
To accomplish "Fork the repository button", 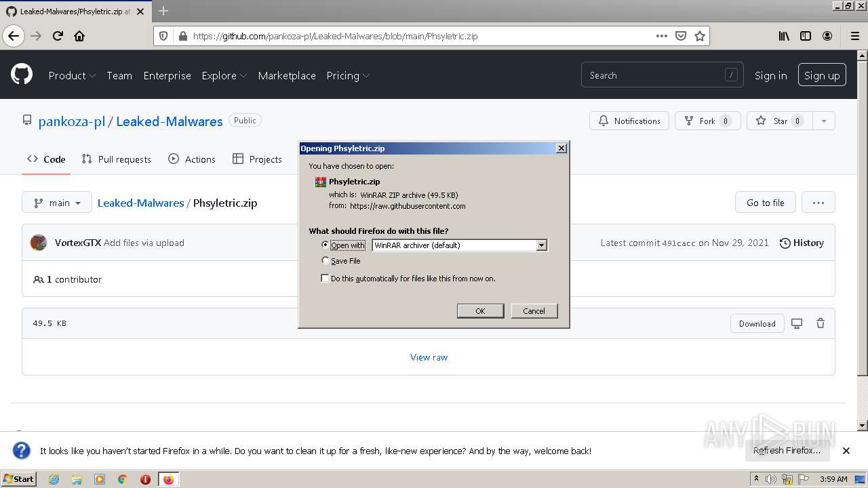I will tap(708, 121).
